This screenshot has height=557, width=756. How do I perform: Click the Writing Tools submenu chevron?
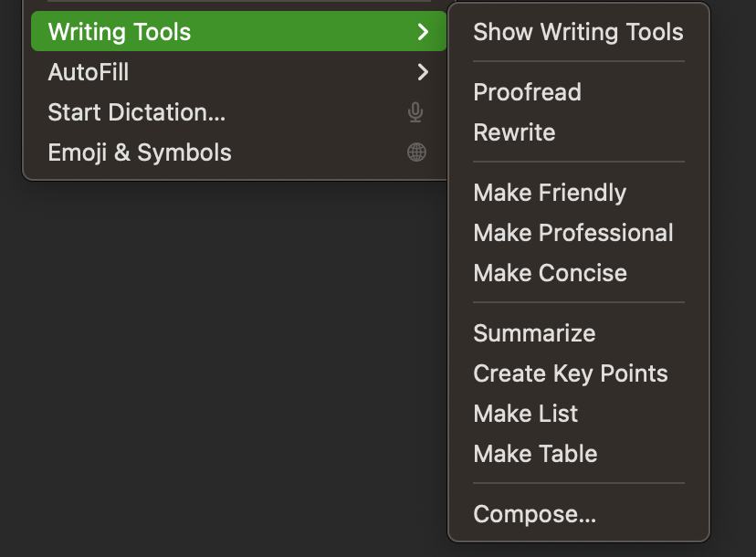click(421, 31)
